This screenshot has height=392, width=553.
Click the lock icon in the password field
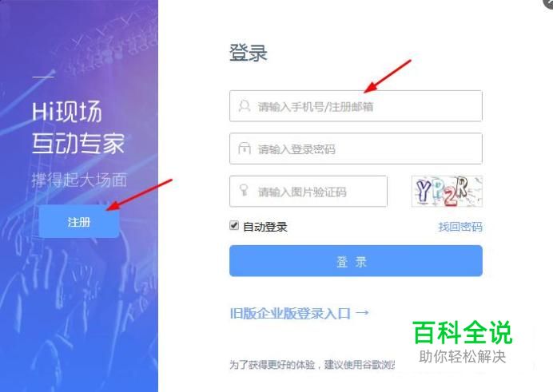point(244,148)
